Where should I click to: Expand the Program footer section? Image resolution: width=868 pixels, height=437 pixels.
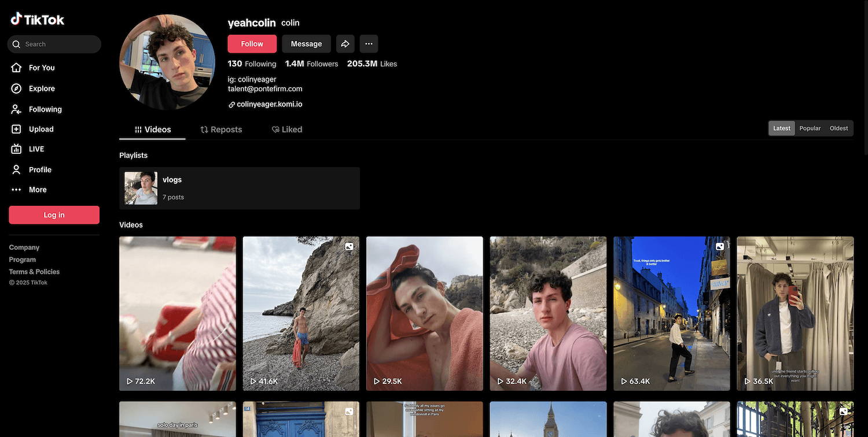[x=23, y=260]
